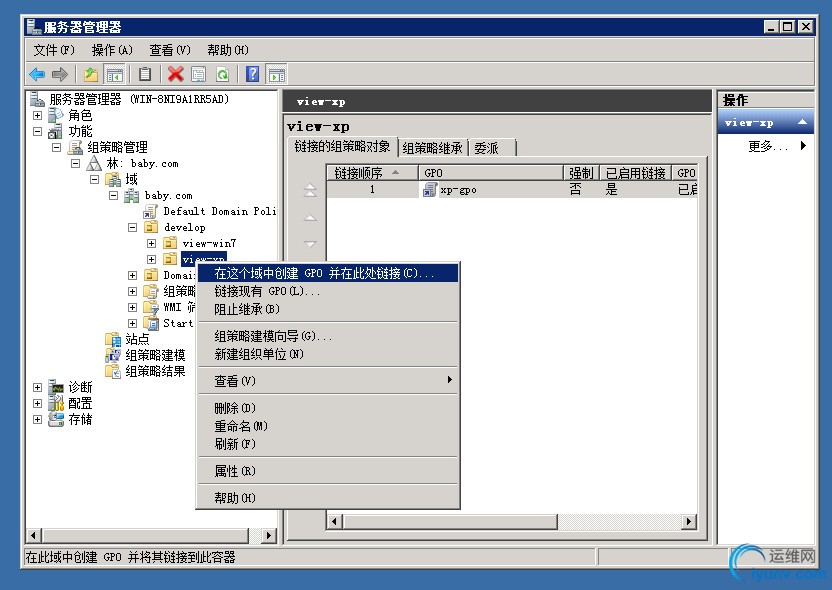
Task: Go back with the blue left arrow
Action: click(x=37, y=74)
